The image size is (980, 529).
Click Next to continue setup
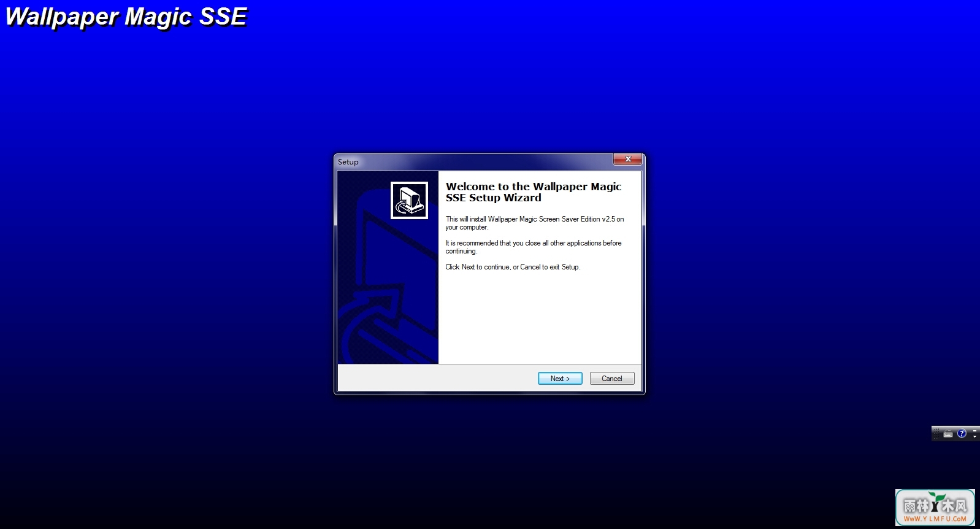tap(560, 379)
